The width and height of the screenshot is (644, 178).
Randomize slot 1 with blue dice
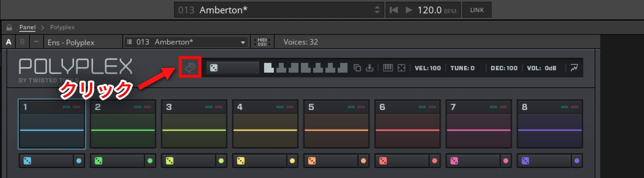click(27, 161)
